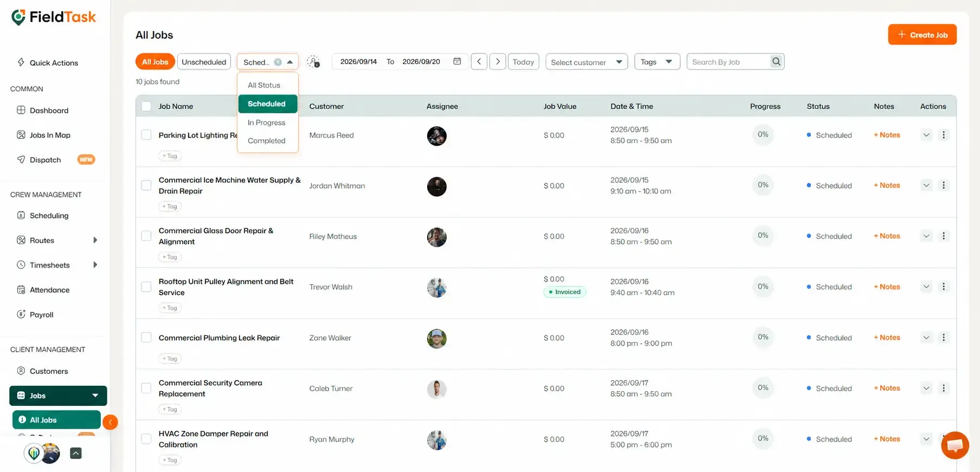Click the Search By Job field
Screen dimensions: 980x472
[x=729, y=62]
